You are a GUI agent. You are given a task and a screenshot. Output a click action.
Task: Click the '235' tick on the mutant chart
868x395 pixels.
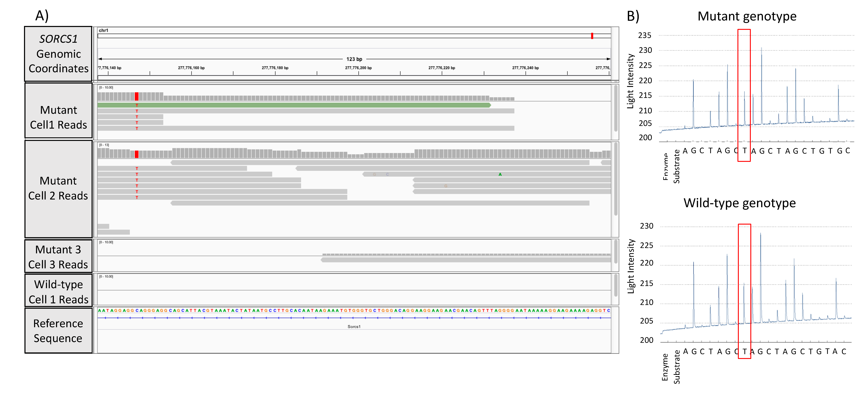pyautogui.click(x=645, y=35)
